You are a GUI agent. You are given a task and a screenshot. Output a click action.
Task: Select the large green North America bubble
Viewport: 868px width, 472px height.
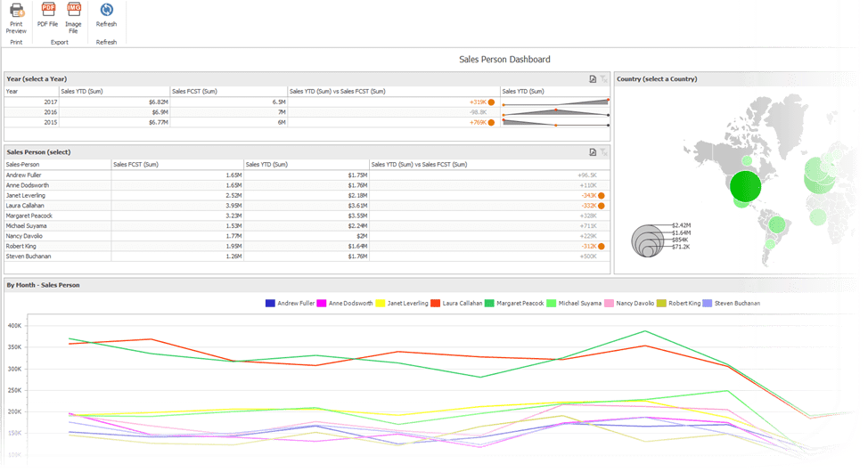click(x=745, y=186)
